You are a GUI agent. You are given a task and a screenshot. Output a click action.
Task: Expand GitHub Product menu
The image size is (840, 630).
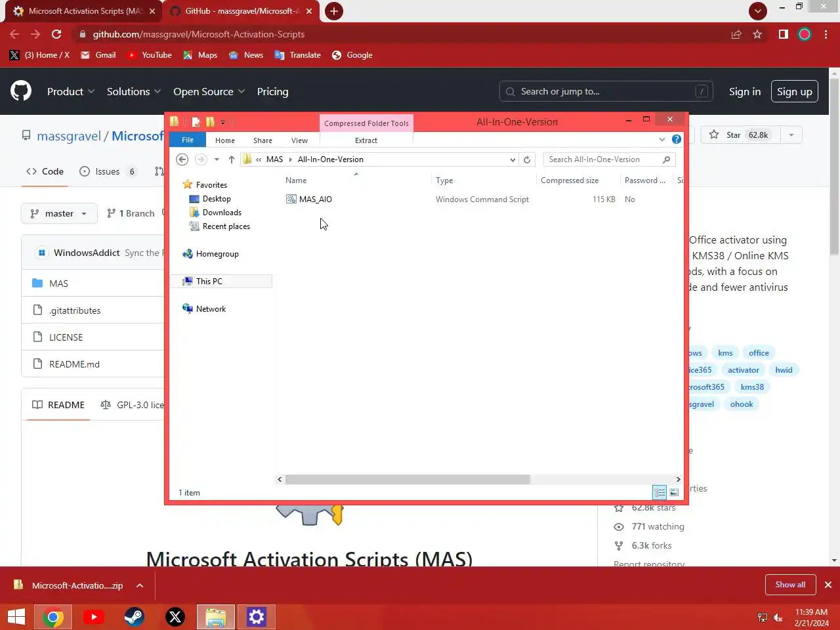[x=71, y=92]
